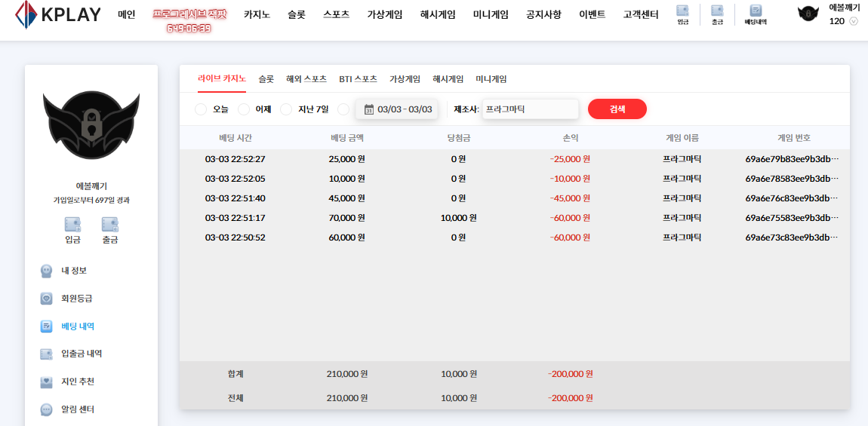Click the 입금 deposit icon in header
The image size is (868, 426).
click(x=682, y=14)
